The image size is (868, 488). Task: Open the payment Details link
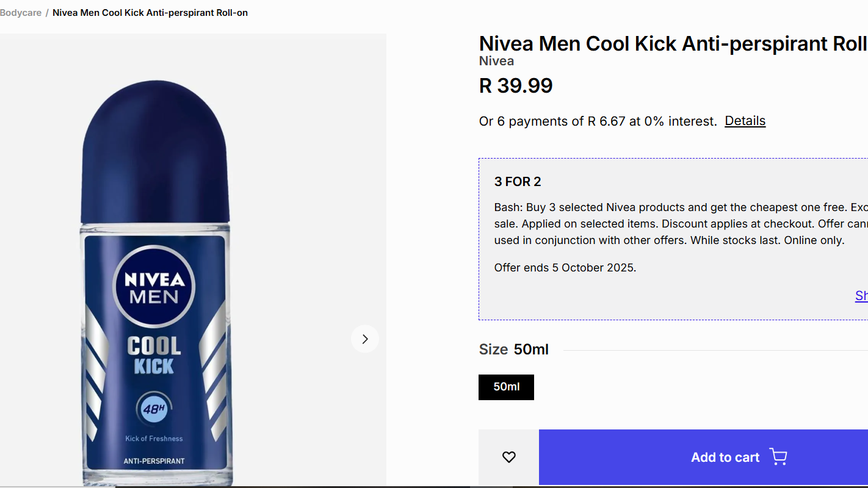click(x=745, y=121)
